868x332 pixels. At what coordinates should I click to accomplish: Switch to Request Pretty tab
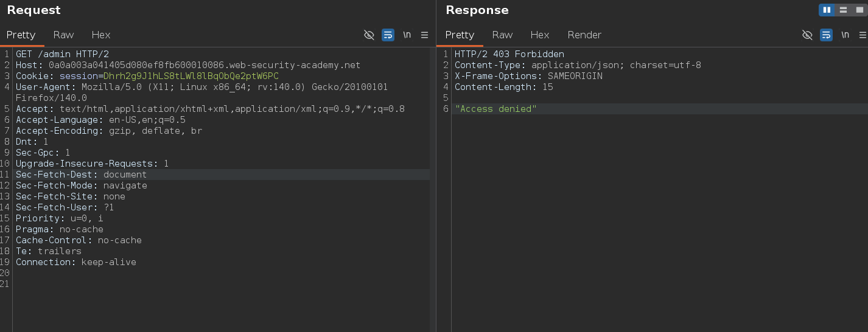(21, 35)
